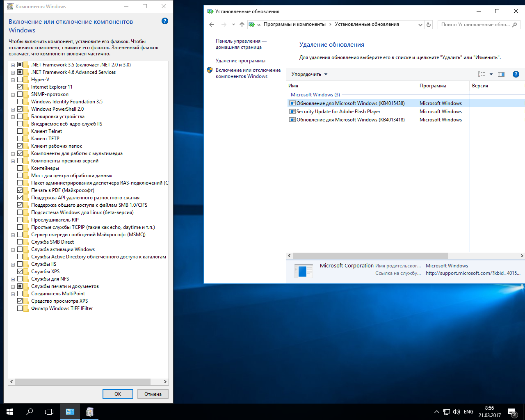The width and height of the screenshot is (525, 420).
Task: Click the updates list horizontal scrollbar
Action: pyautogui.click(x=371, y=256)
